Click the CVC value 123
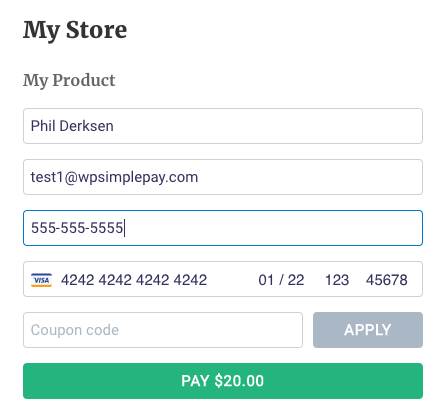 tap(337, 280)
